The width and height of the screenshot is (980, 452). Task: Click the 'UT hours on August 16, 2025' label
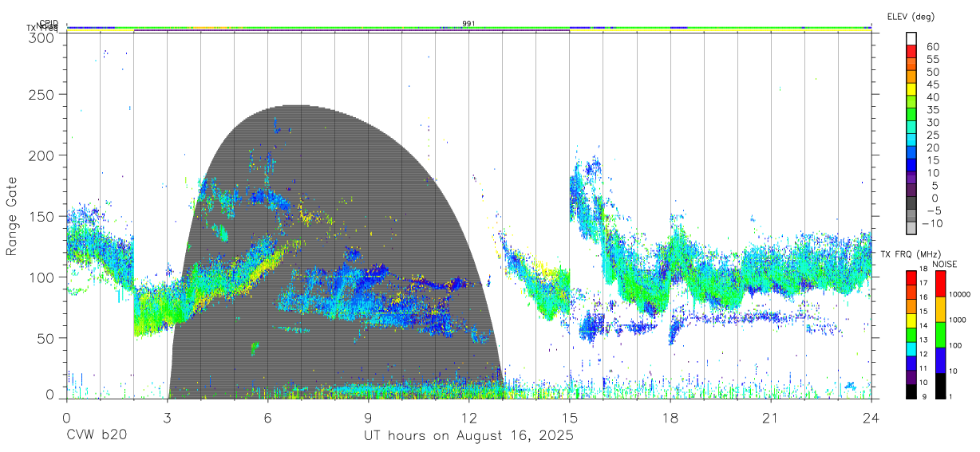[x=468, y=435]
